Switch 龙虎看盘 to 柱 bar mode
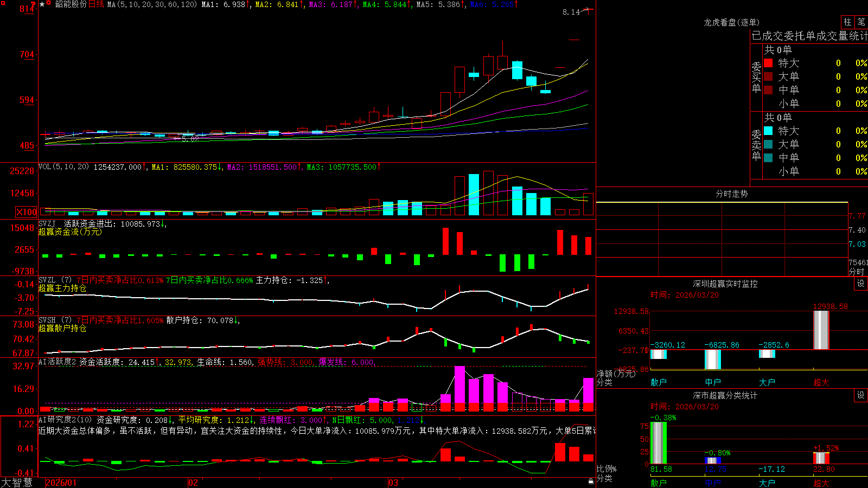868x488 pixels. pos(847,22)
